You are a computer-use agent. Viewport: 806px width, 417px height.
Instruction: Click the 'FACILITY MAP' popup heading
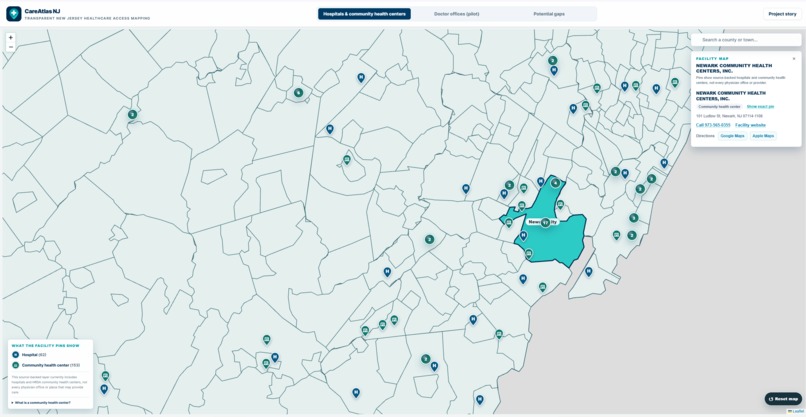coord(712,59)
